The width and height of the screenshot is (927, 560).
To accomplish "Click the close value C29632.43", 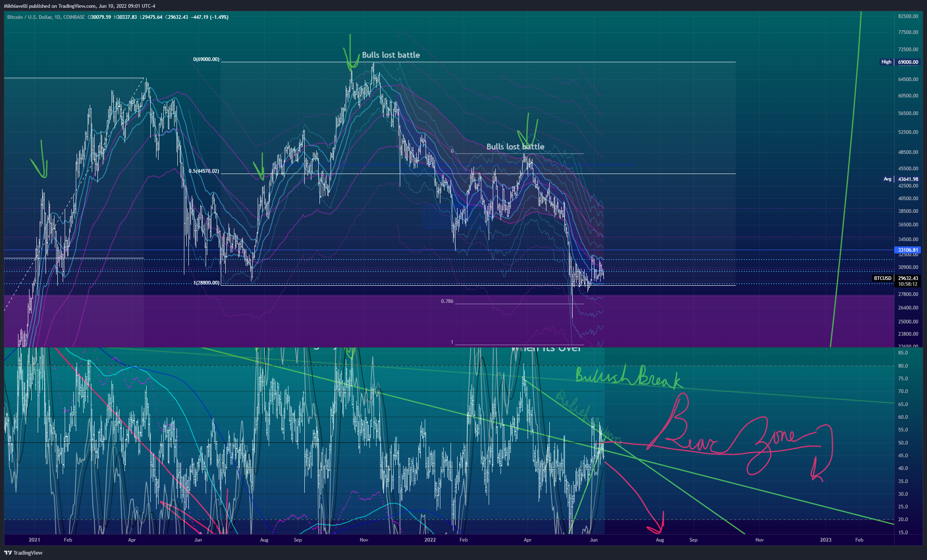I will [x=177, y=17].
